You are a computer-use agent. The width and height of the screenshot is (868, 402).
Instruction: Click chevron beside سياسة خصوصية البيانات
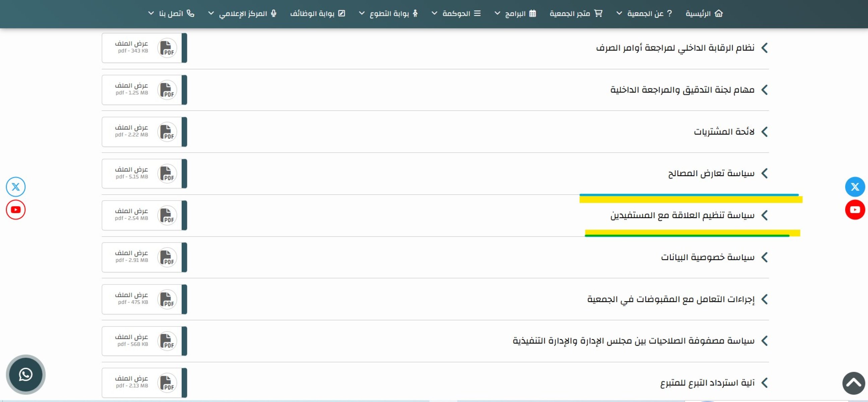click(x=764, y=257)
